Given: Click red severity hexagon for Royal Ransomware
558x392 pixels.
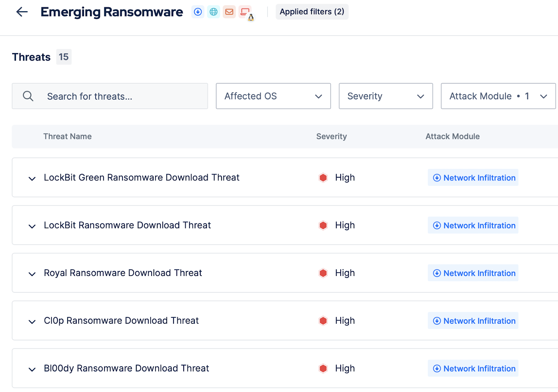Looking at the screenshot, I should pyautogui.click(x=323, y=273).
